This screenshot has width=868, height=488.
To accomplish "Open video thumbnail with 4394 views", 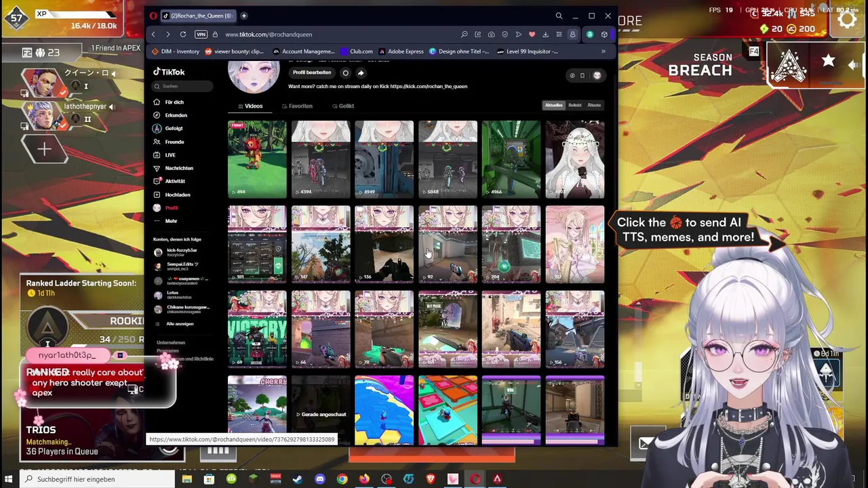I will (x=321, y=159).
